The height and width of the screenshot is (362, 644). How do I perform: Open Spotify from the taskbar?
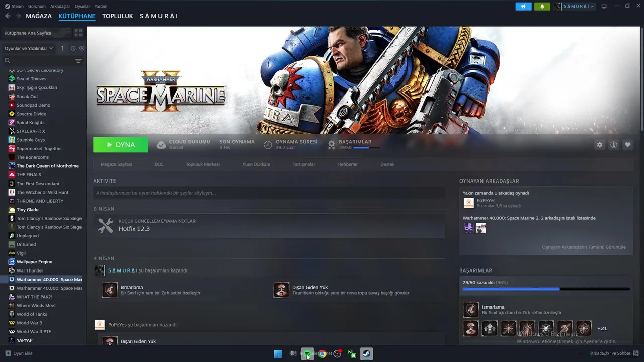point(307,354)
